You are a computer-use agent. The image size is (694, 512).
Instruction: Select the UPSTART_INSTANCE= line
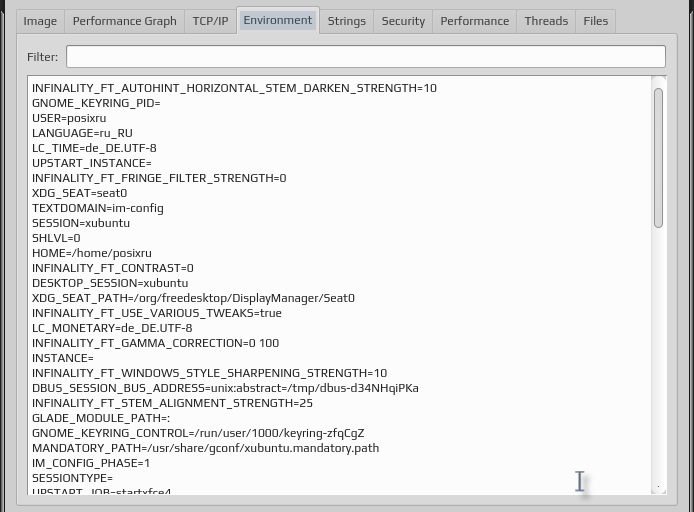92,163
